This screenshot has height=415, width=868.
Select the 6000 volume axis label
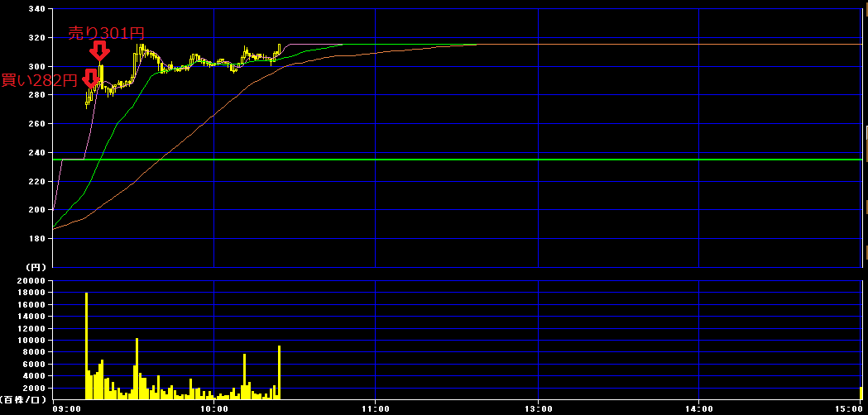[x=32, y=364]
